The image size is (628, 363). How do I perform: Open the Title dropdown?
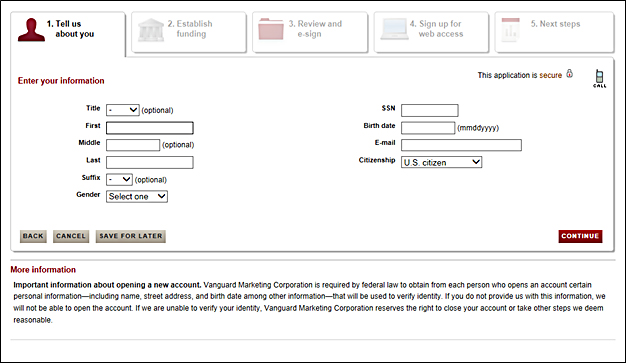coord(123,110)
